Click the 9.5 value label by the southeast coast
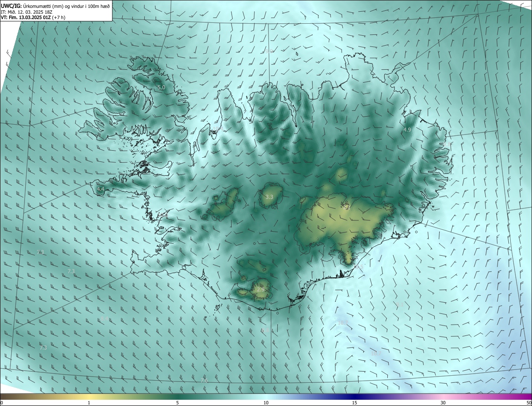This screenshot has height=406, width=532. click(360, 267)
